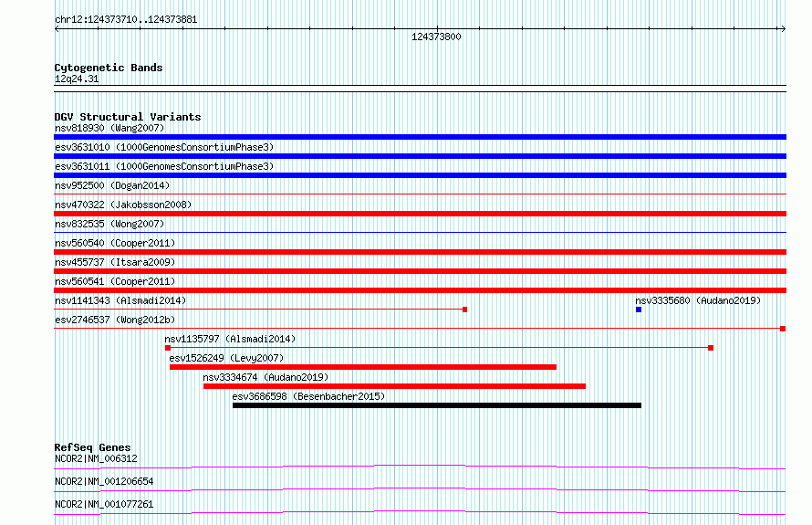
Task: Click the nsv1135797 (Alsmadi2014) label
Action: [230, 339]
